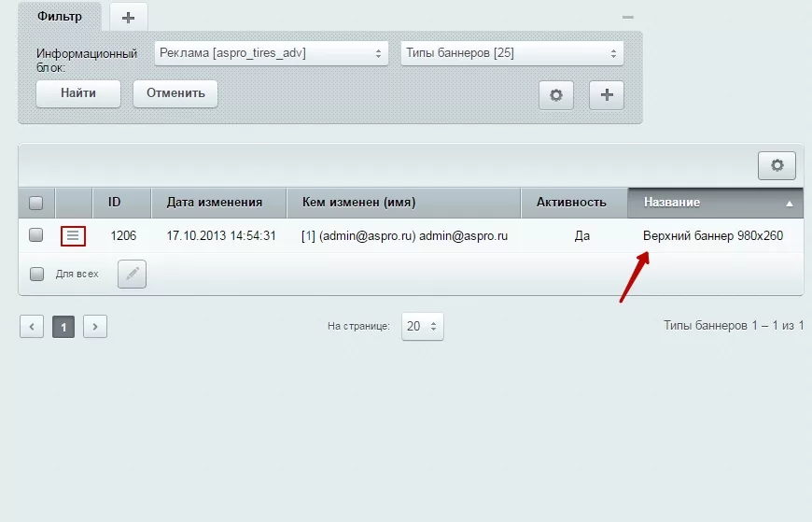Select page 1 in pagination
812x522 pixels.
(x=63, y=327)
